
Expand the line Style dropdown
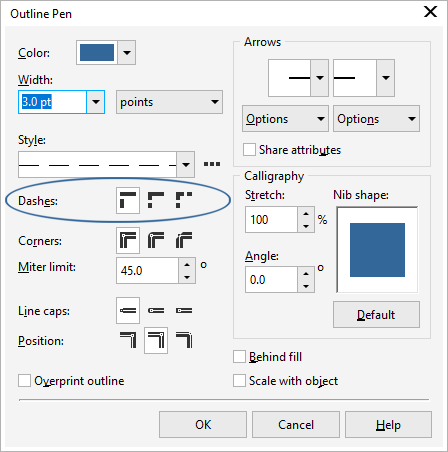tap(186, 164)
